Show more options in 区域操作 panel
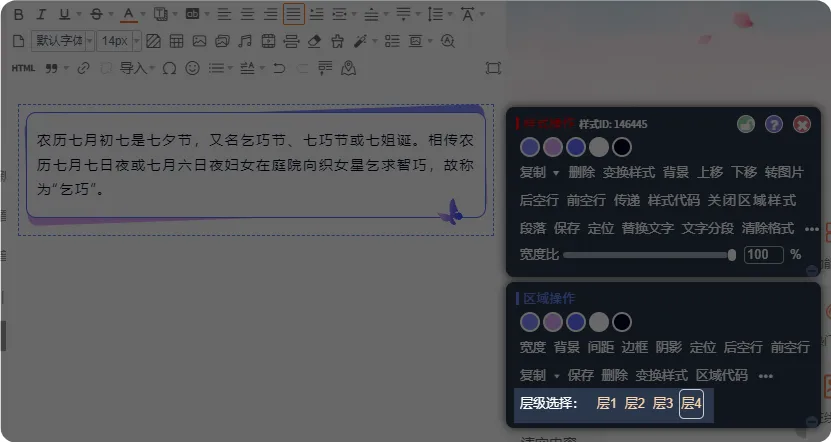This screenshot has height=442, width=831. (766, 376)
